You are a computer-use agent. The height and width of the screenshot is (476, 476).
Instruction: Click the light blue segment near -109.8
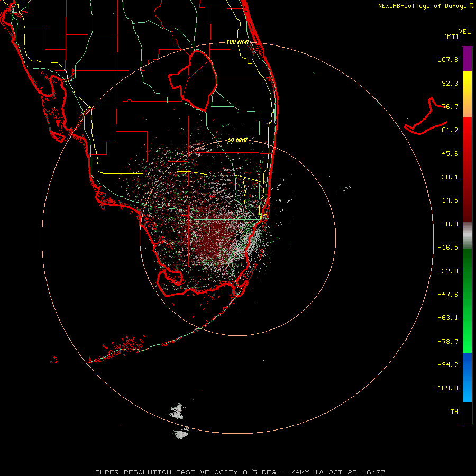click(x=467, y=390)
